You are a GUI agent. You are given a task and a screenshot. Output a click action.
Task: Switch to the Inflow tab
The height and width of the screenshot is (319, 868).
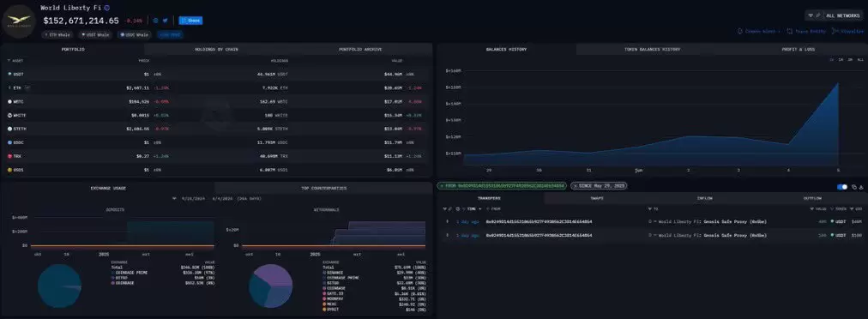705,198
